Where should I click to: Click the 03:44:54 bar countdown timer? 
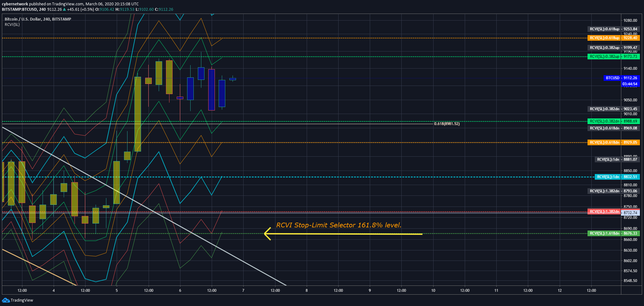[630, 84]
